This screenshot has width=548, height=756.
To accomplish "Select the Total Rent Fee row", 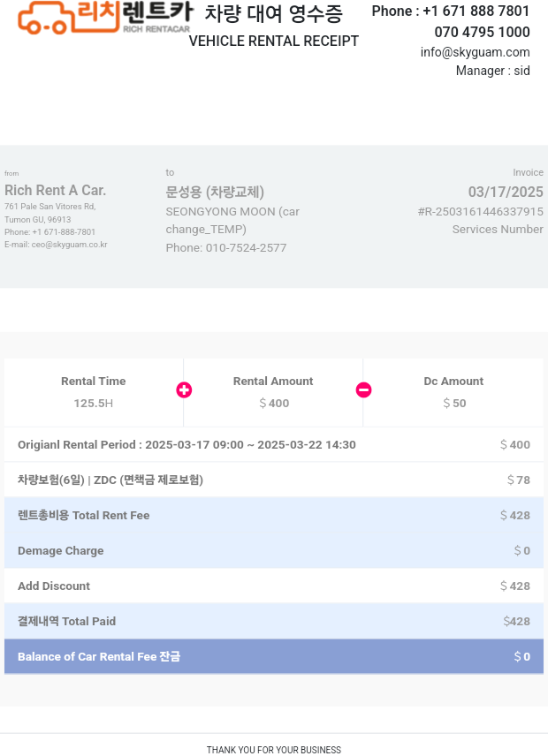I will click(274, 515).
